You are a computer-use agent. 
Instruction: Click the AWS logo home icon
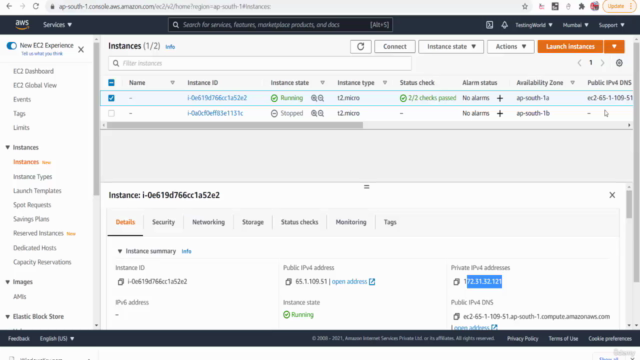click(22, 24)
